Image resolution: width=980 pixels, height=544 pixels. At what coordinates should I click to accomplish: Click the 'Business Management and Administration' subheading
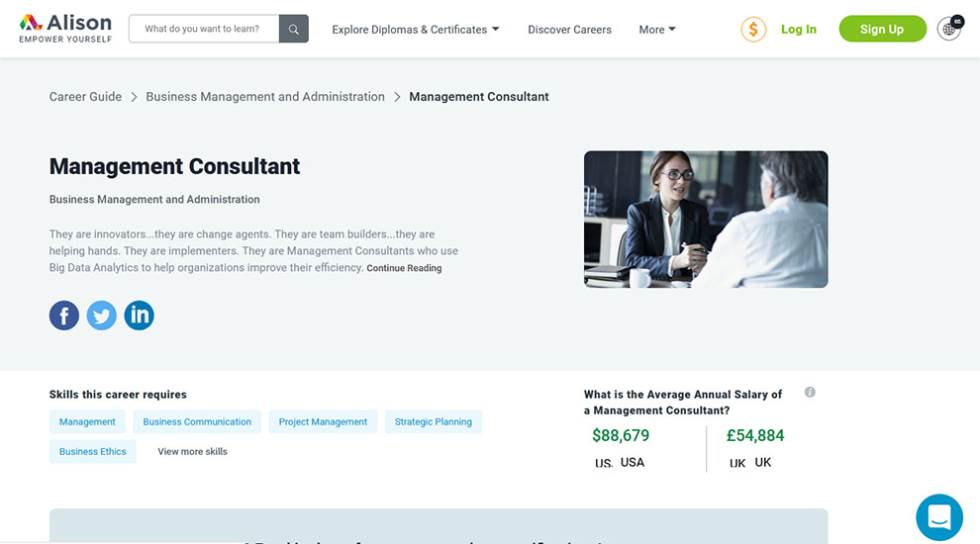(x=154, y=199)
